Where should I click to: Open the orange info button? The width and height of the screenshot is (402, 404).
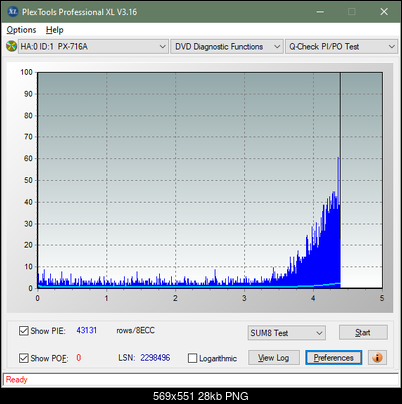(x=377, y=358)
